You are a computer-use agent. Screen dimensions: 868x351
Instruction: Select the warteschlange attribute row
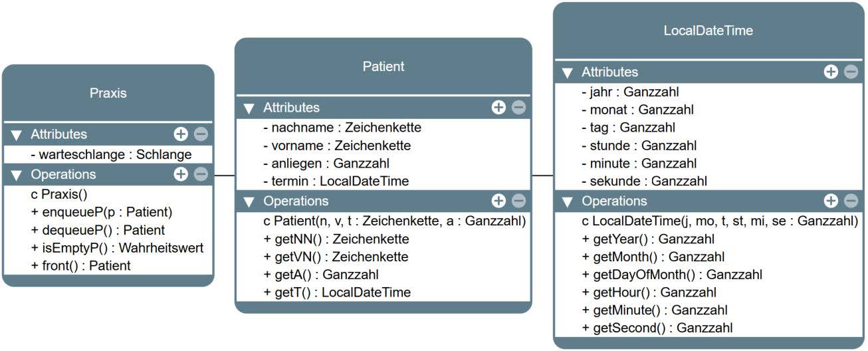point(111,155)
